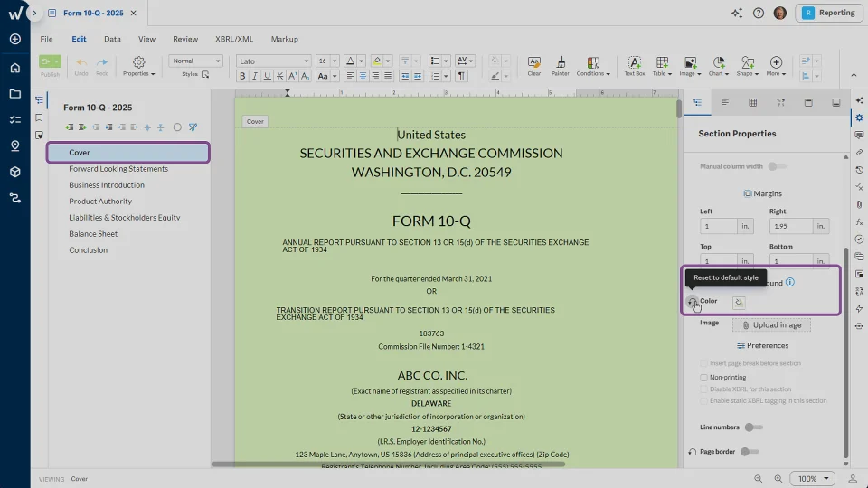Select the format Painter tool
The height and width of the screenshot is (488, 868).
[561, 66]
